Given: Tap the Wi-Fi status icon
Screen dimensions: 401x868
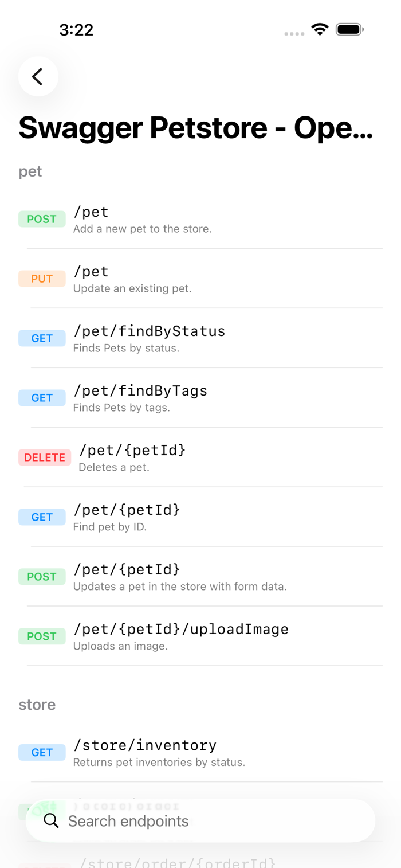Looking at the screenshot, I should [320, 29].
